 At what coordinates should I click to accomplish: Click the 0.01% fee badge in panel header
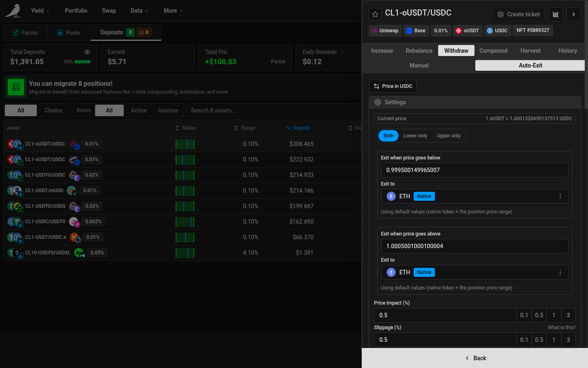(x=441, y=31)
